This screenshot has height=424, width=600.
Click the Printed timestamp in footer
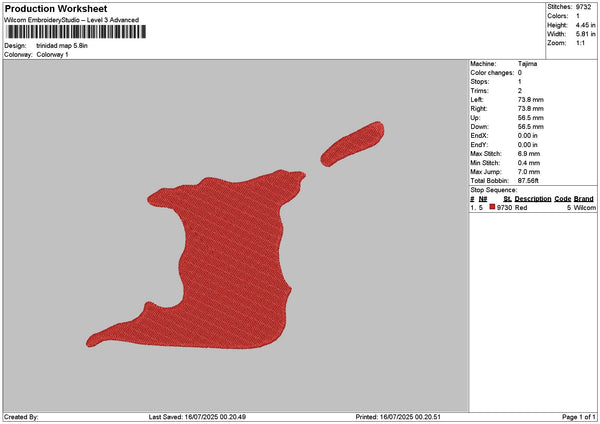[398, 417]
